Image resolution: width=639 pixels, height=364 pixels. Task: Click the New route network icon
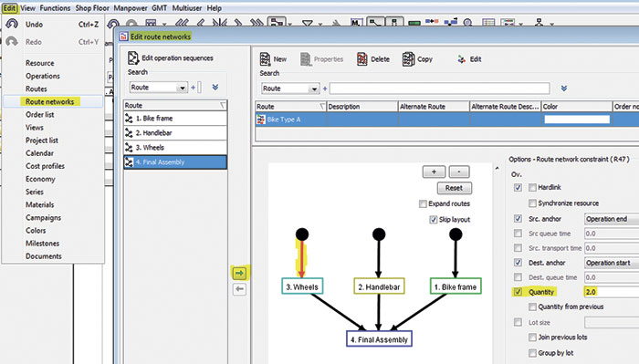tap(265, 59)
